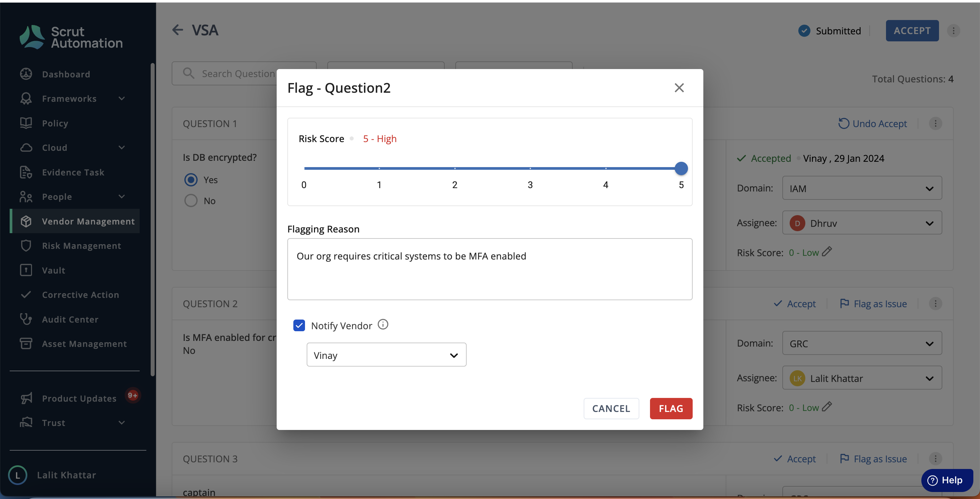Open Question 1 Domain IAM dropdown
This screenshot has height=499, width=980.
point(862,188)
